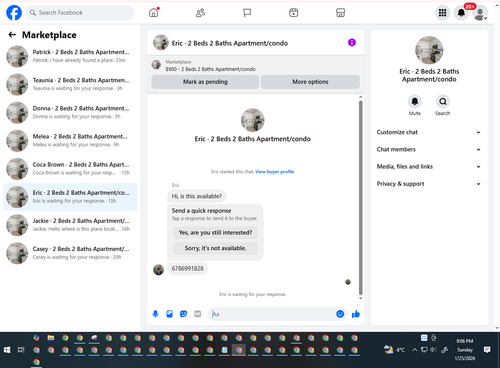Open the Windows Start menu

pos(7,350)
